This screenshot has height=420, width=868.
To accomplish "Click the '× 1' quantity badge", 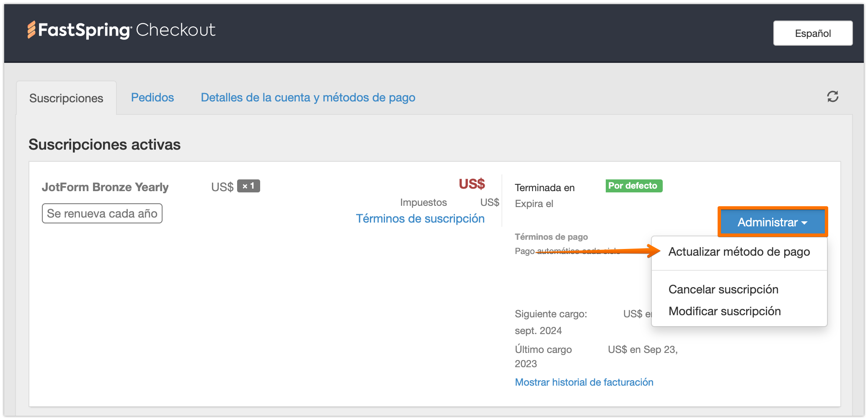I will [x=248, y=186].
